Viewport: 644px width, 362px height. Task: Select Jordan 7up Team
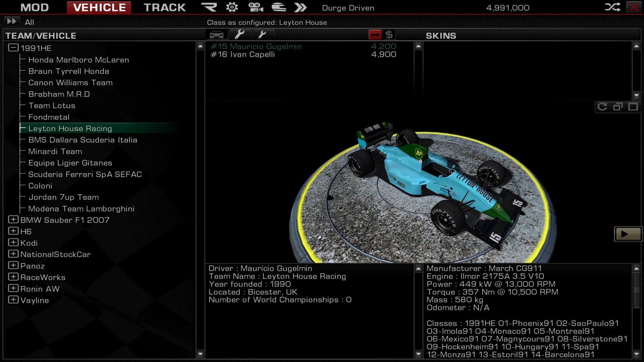click(64, 197)
